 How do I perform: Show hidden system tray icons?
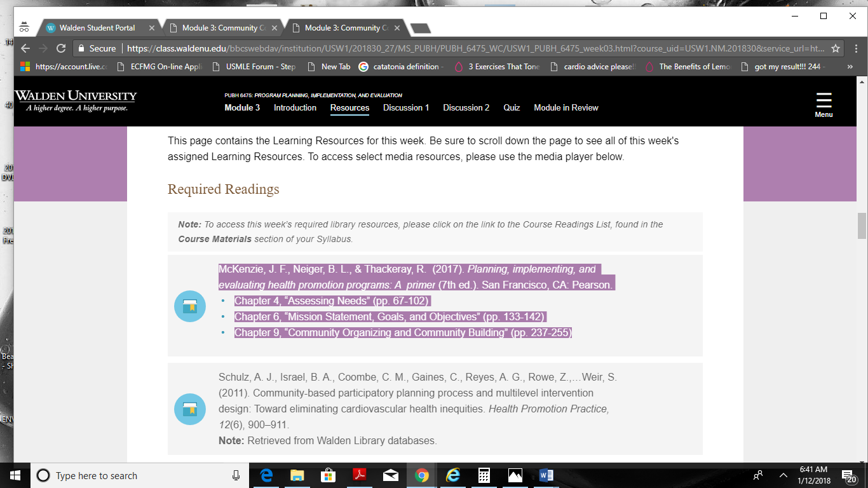783,475
